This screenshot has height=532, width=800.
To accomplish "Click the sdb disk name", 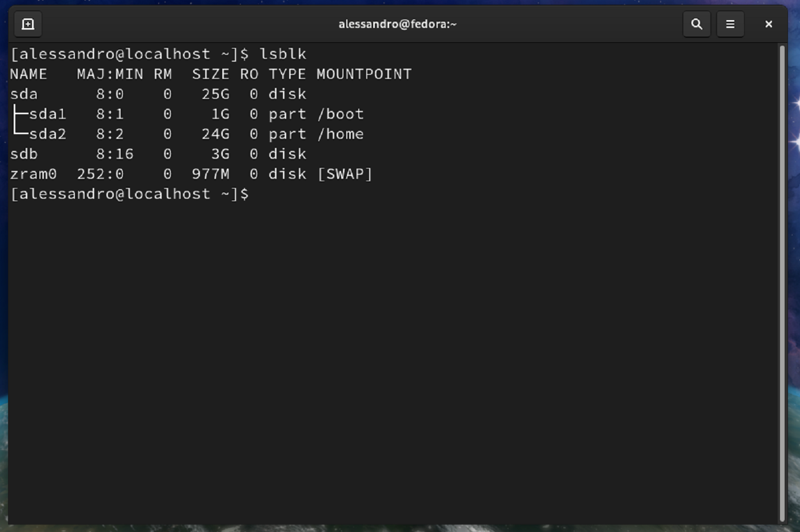I will pos(24,154).
